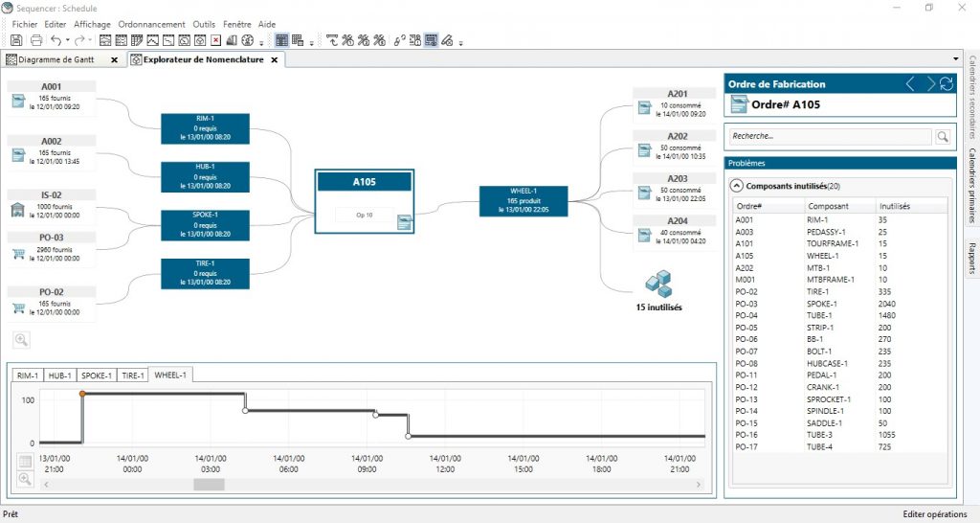Click the zoom icon below the PO-02 node

coord(21,340)
